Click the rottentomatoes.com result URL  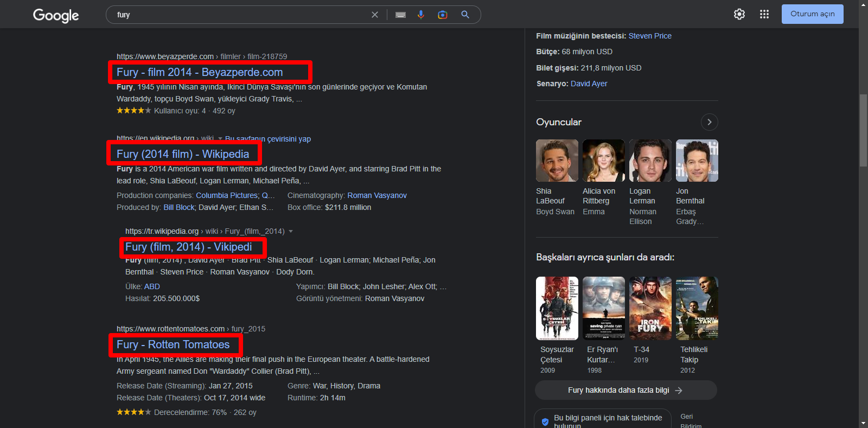tap(191, 329)
